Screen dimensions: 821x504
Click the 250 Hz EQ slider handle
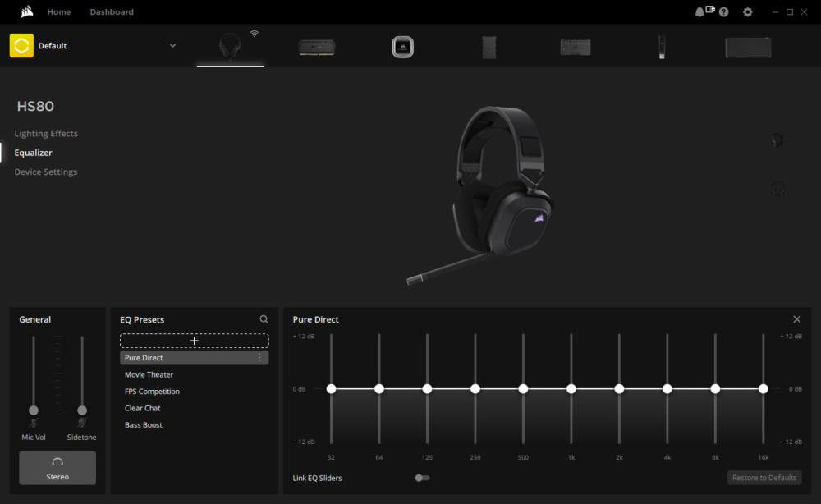coord(475,389)
